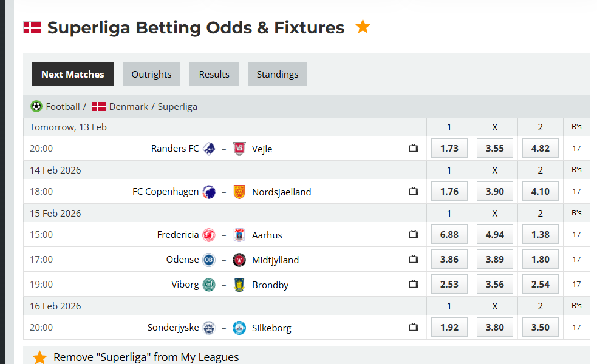The image size is (597, 364).
Task: Click the orange favorite star beside the title
Action: tap(363, 27)
